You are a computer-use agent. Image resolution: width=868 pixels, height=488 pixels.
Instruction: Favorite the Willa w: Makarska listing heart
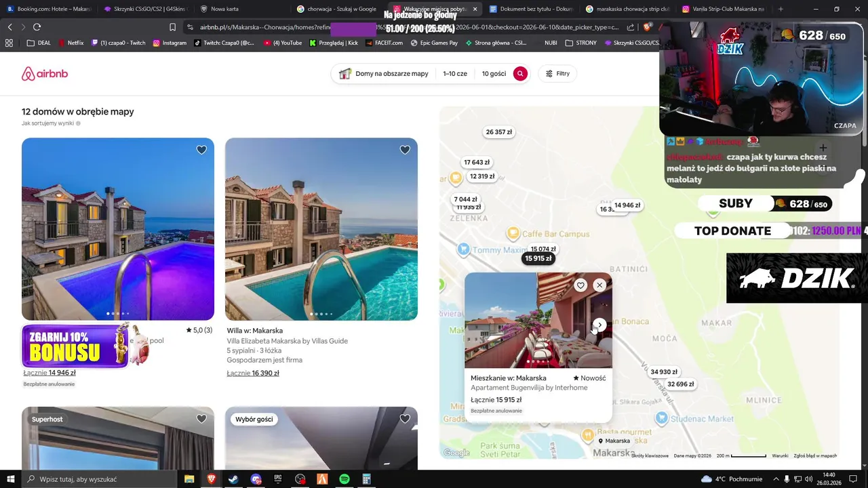pyautogui.click(x=405, y=150)
